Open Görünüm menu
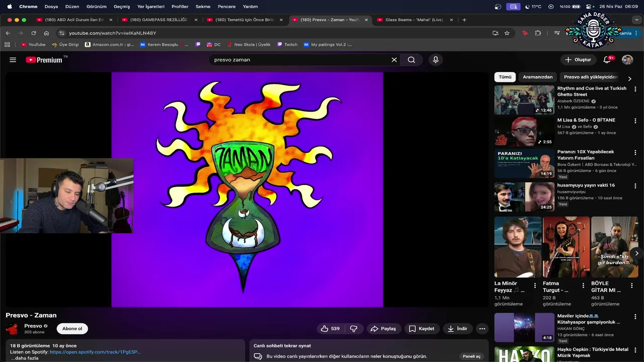644x362 pixels. click(x=97, y=7)
